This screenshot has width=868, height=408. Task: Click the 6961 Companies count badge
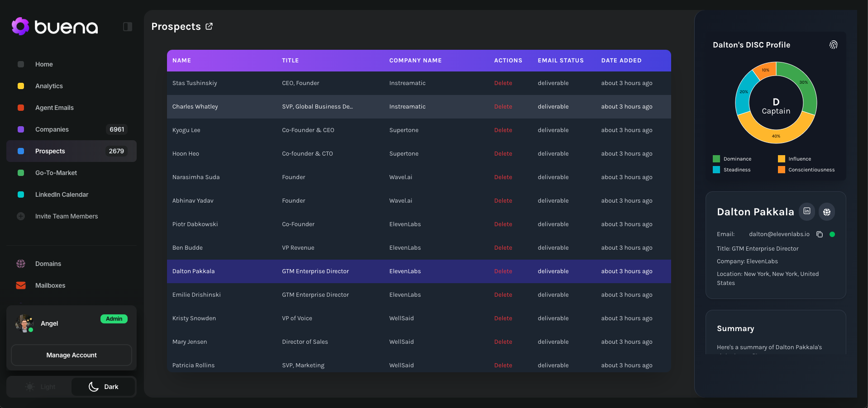pyautogui.click(x=117, y=129)
